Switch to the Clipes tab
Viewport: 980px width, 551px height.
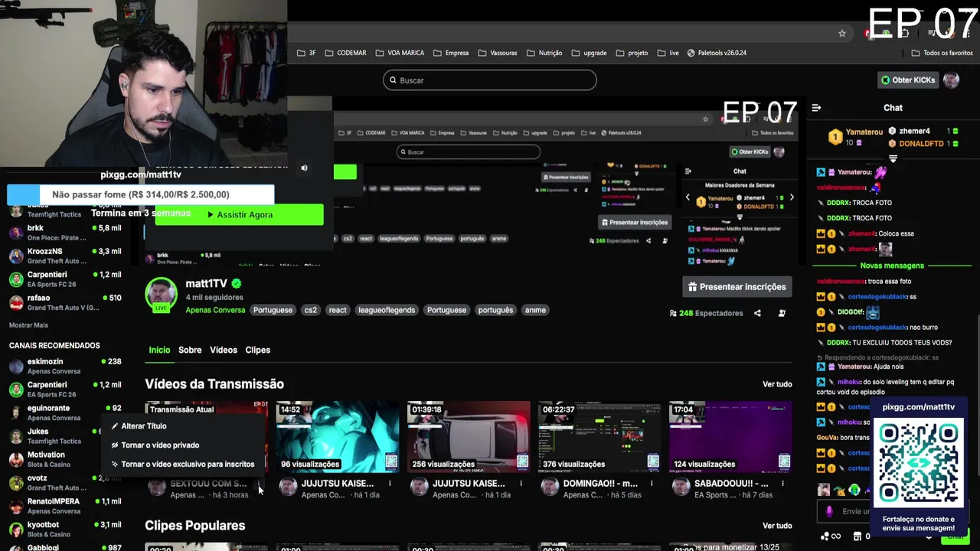258,350
